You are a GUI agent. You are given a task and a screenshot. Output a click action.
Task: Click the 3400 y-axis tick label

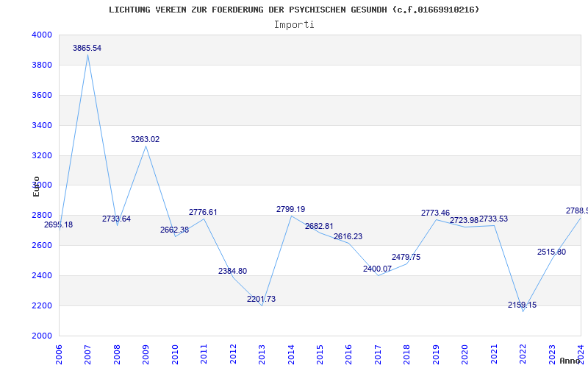tap(43, 125)
